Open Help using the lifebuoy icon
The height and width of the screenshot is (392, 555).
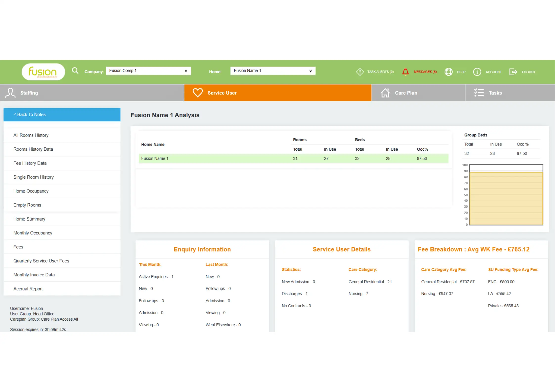(448, 72)
